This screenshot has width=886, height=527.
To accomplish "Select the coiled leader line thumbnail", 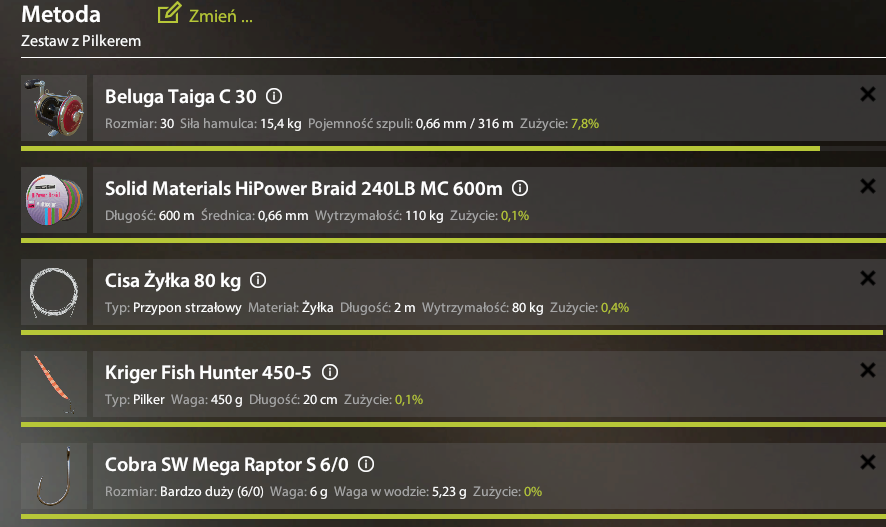I will (x=54, y=292).
